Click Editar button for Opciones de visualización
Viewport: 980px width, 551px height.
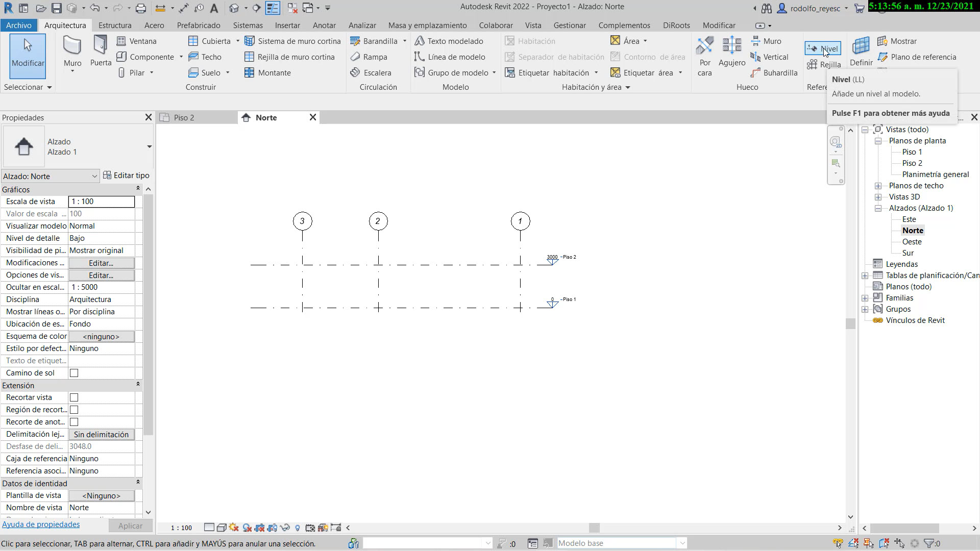click(x=101, y=275)
